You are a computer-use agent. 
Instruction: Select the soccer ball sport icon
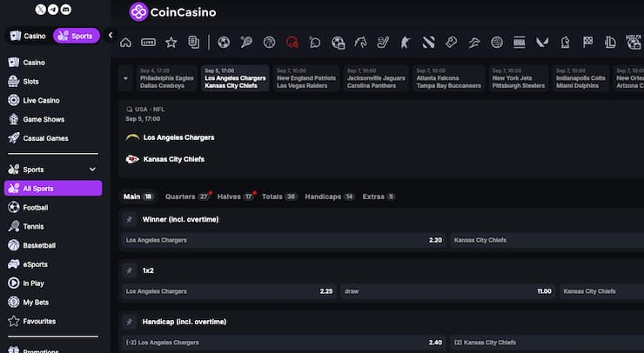coord(224,43)
